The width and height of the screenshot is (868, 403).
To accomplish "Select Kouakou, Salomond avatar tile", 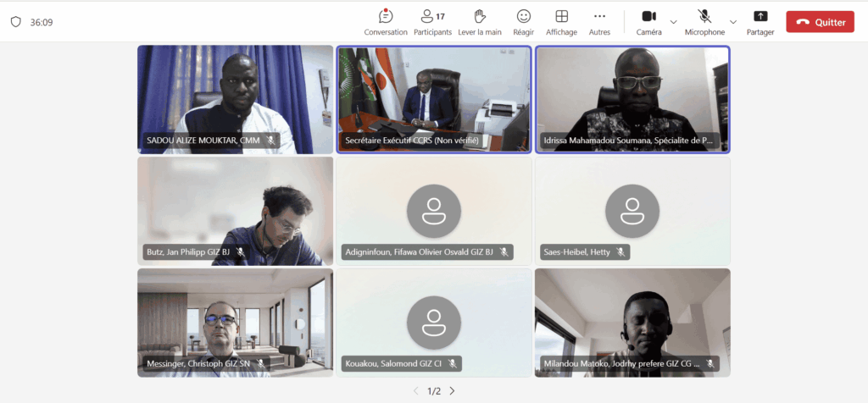I will click(434, 323).
